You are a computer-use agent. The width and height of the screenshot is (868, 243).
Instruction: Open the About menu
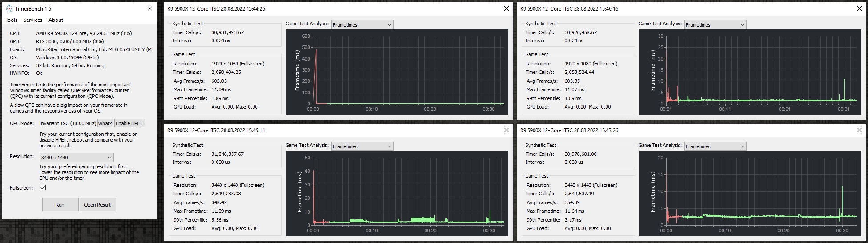pos(56,20)
